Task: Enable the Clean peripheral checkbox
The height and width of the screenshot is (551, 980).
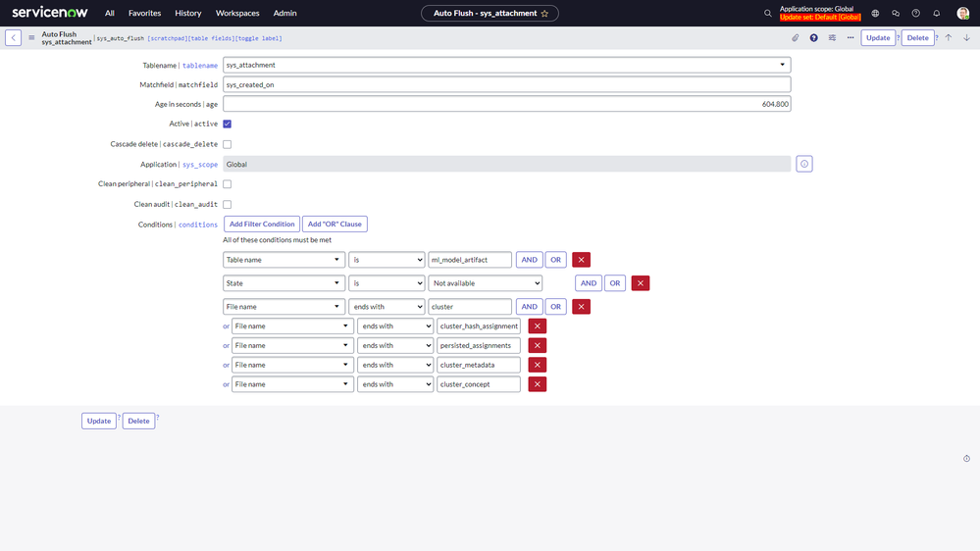Action: tap(227, 184)
